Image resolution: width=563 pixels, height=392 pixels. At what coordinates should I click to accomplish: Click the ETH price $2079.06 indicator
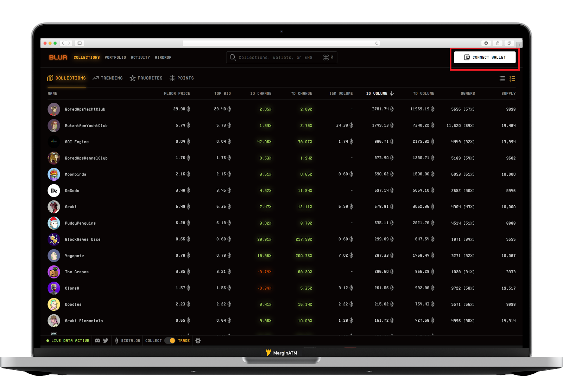tap(127, 341)
